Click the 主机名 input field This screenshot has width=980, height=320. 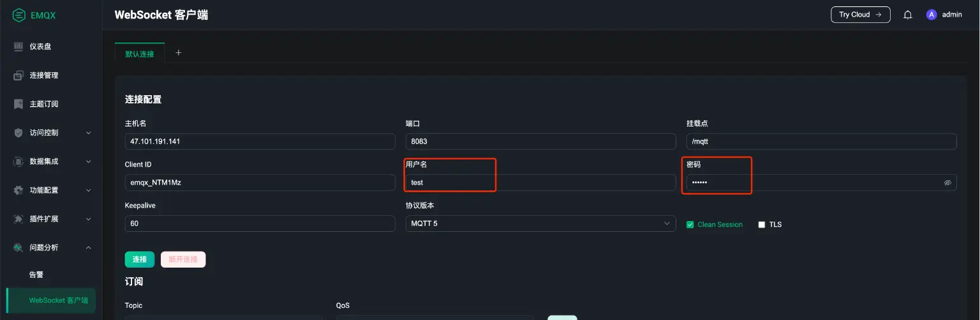tap(260, 142)
